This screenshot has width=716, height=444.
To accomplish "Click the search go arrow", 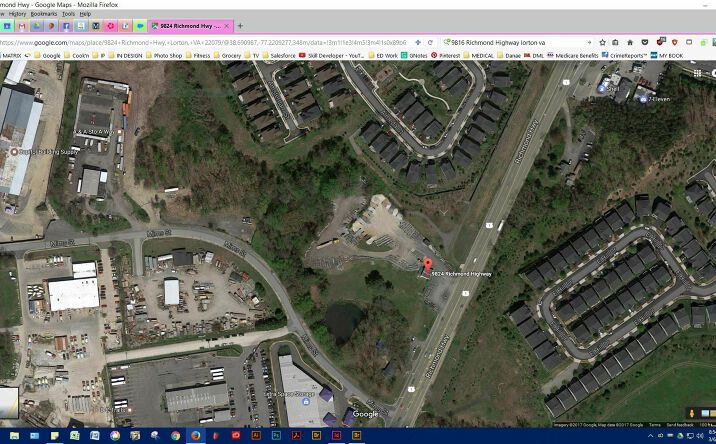I will pyautogui.click(x=589, y=42).
